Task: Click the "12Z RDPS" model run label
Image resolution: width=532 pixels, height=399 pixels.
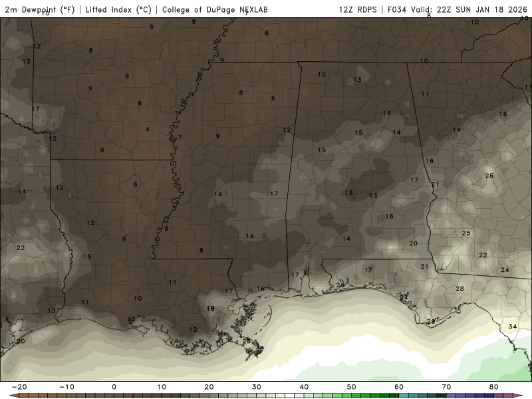Action: [358, 10]
